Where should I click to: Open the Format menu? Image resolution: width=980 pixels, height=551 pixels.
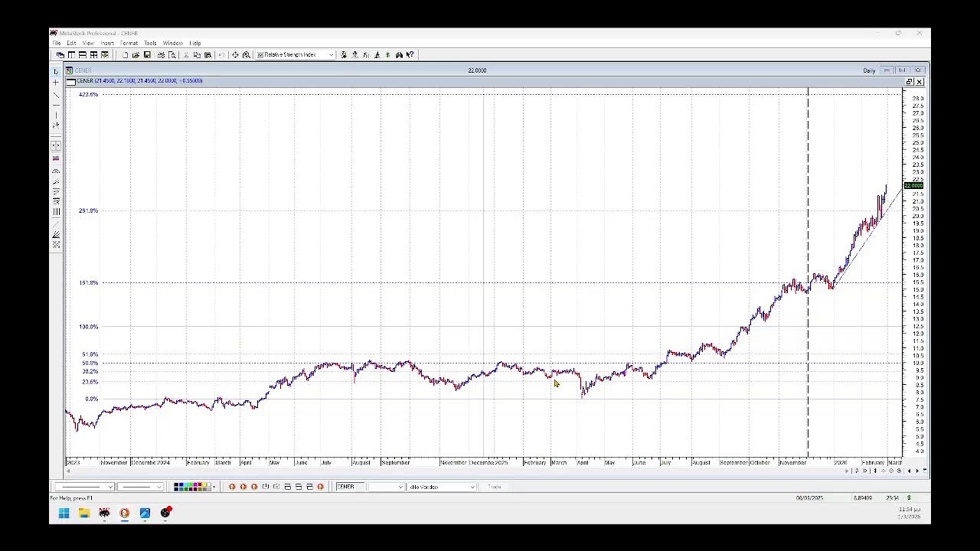click(x=129, y=44)
